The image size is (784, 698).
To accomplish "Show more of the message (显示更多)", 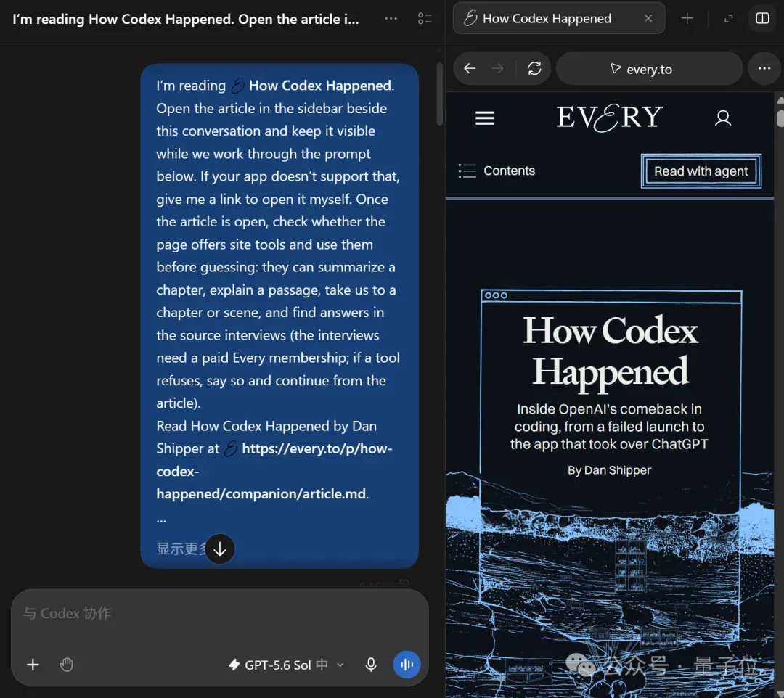I will [181, 549].
